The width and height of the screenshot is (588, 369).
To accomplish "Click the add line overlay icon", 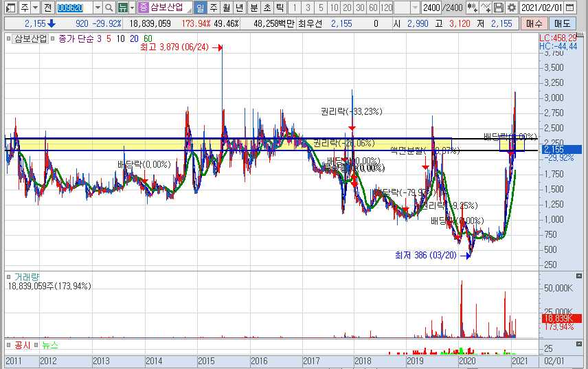I will tap(486, 8).
